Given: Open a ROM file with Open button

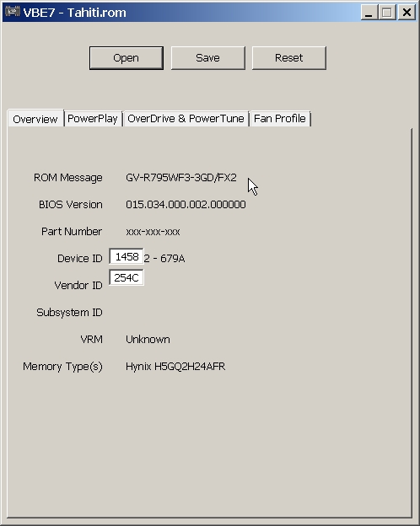Looking at the screenshot, I should pos(127,58).
